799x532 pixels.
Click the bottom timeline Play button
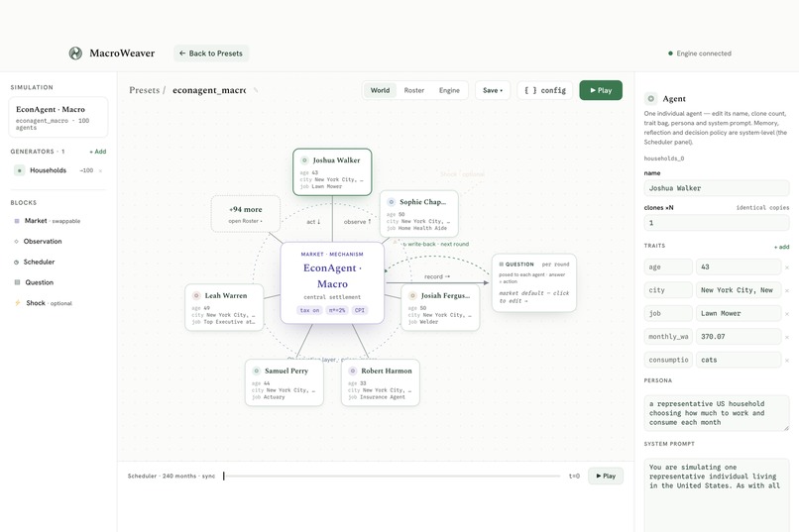[606, 476]
